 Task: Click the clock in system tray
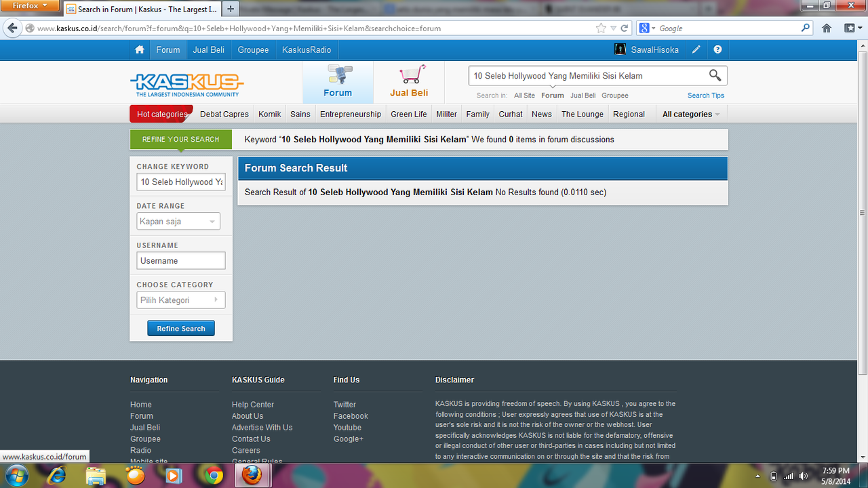click(x=835, y=476)
